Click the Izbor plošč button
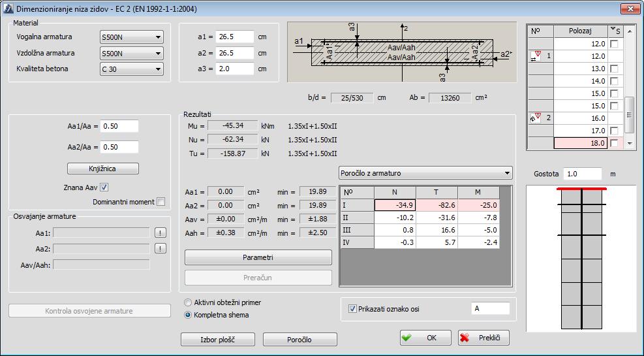Screen dimensions: 644x356 [x=218, y=340]
